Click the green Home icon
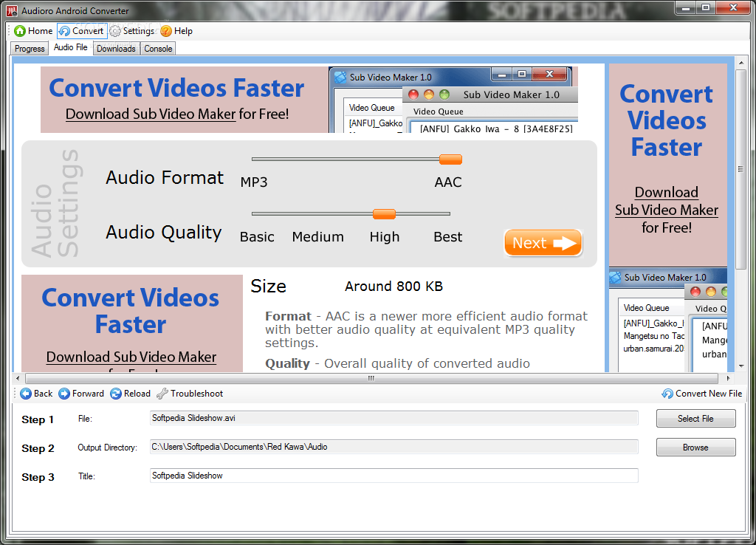 tap(20, 31)
